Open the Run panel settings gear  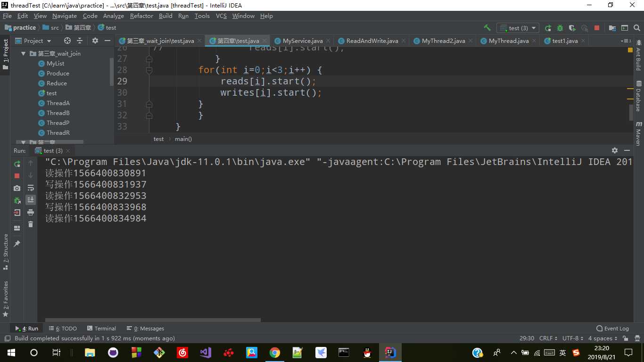[x=615, y=150]
